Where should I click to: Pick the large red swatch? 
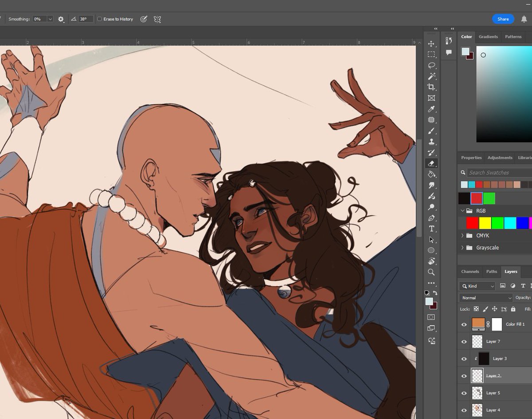pyautogui.click(x=477, y=198)
